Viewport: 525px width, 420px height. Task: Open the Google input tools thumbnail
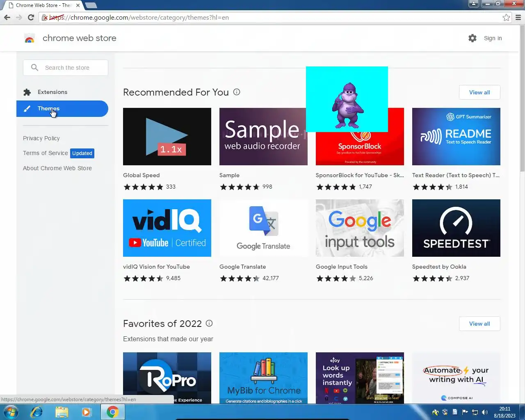coord(360,228)
